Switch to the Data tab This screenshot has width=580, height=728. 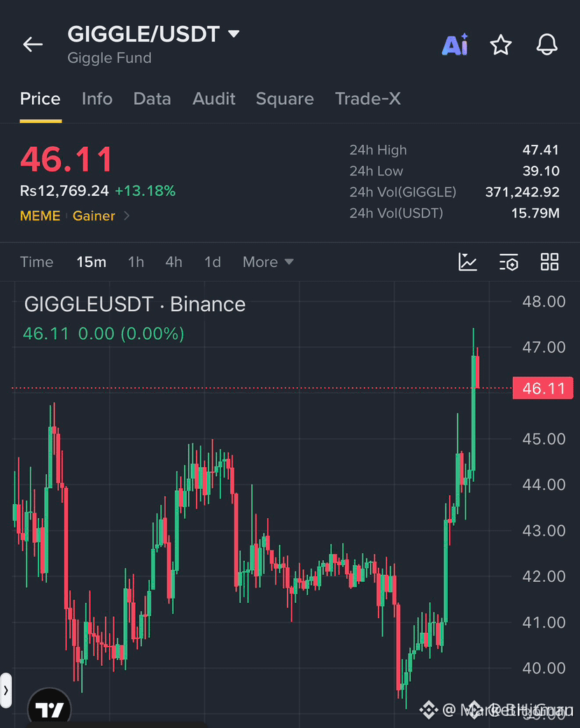click(153, 99)
